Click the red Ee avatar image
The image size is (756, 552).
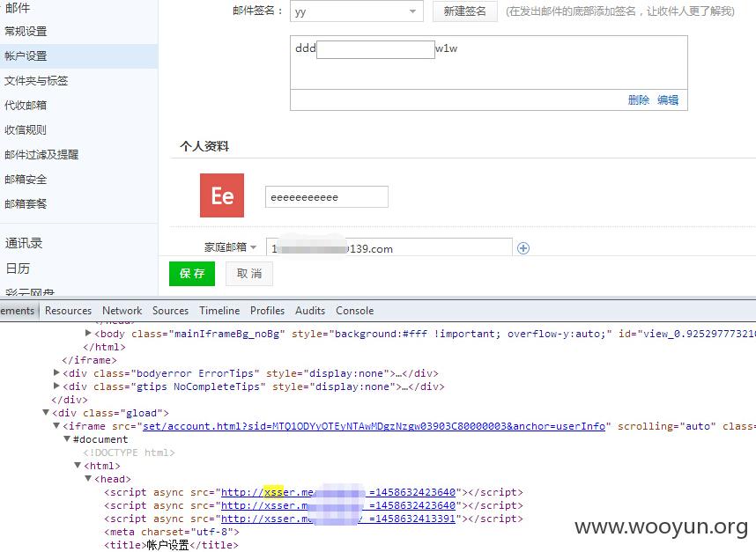222,195
